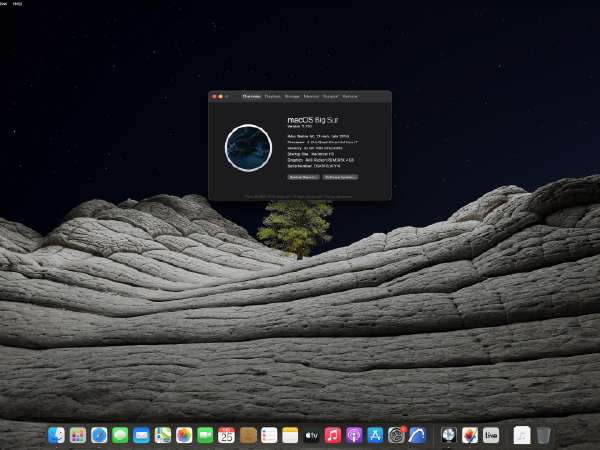Click the Serial Number line

(314, 166)
